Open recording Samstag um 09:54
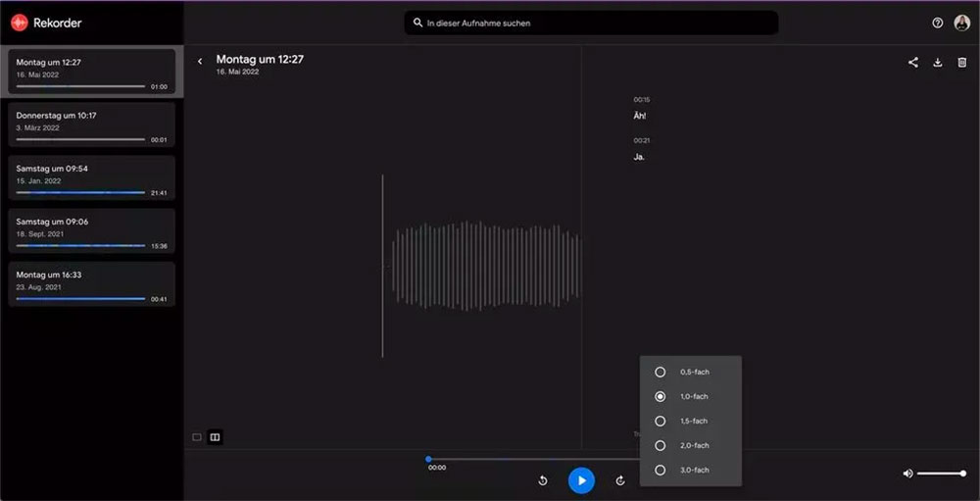 pyautogui.click(x=92, y=177)
